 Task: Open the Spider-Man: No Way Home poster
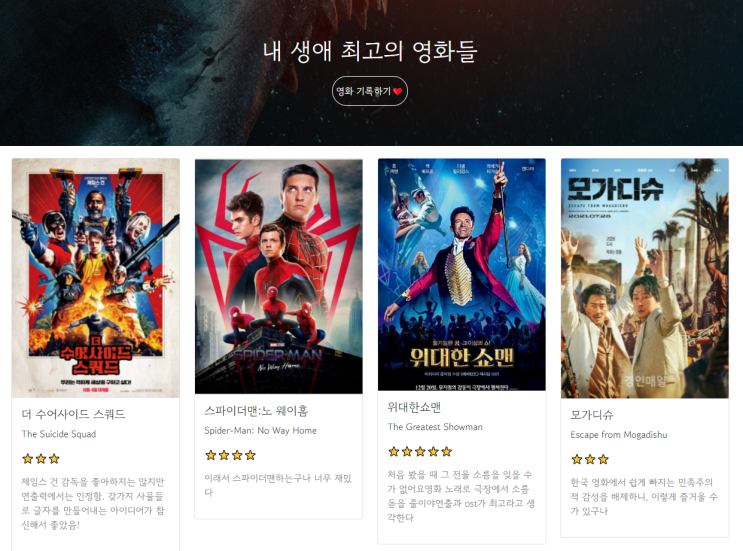click(x=279, y=276)
